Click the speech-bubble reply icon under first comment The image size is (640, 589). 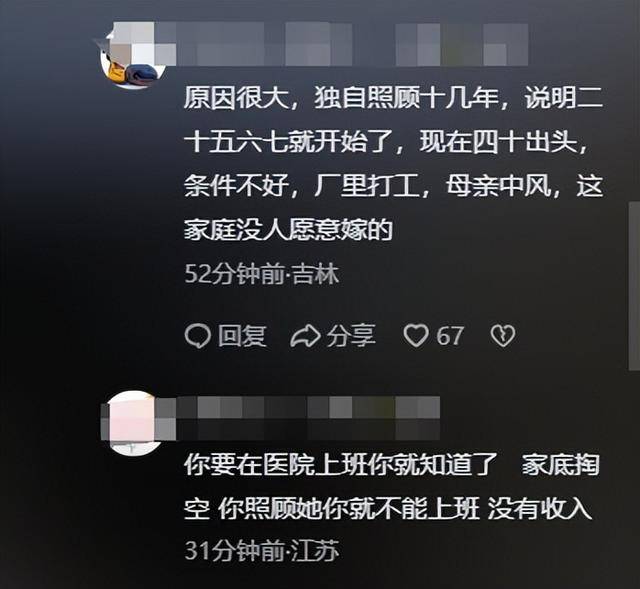click(x=198, y=336)
